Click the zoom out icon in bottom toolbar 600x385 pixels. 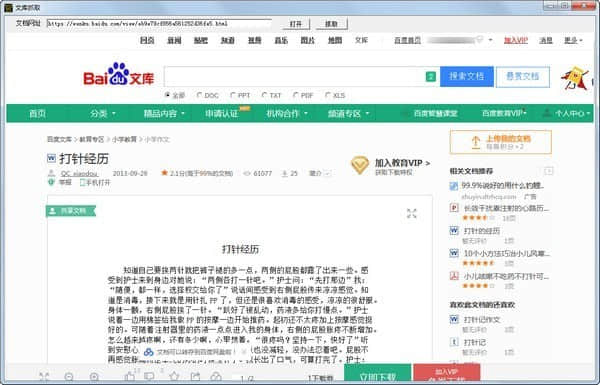pyautogui.click(x=69, y=377)
